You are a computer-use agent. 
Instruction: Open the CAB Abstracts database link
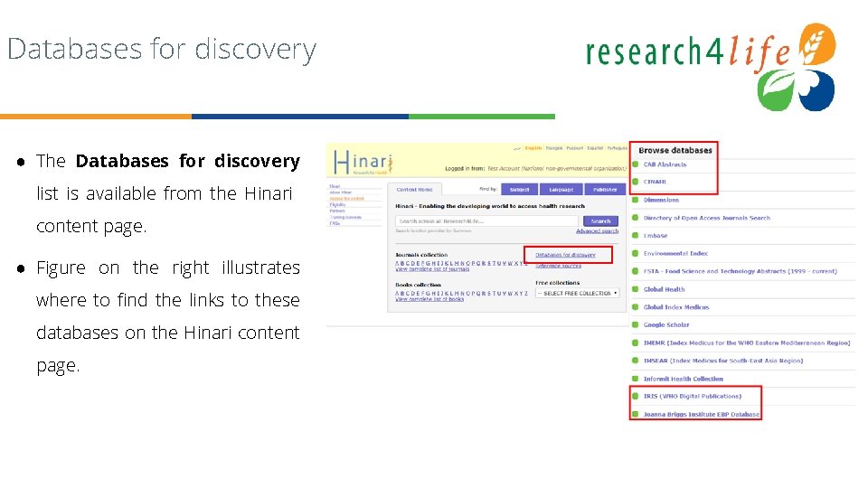tap(665, 164)
